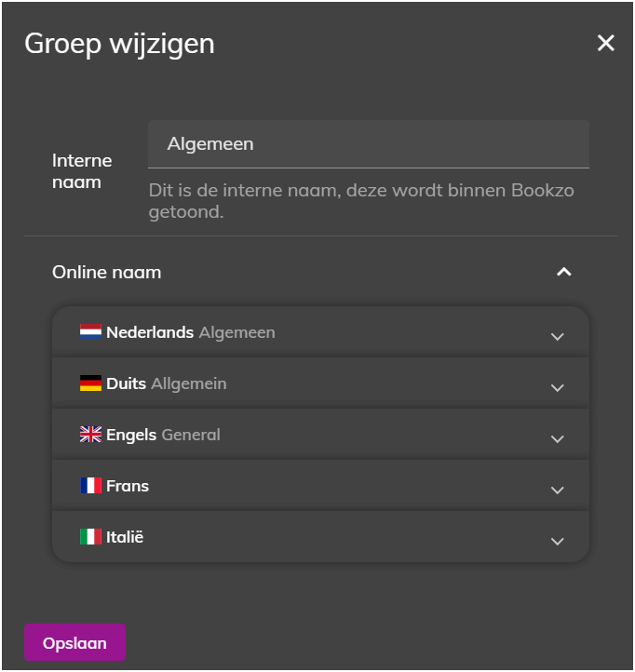Save changes with the Opslaan button

75,642
